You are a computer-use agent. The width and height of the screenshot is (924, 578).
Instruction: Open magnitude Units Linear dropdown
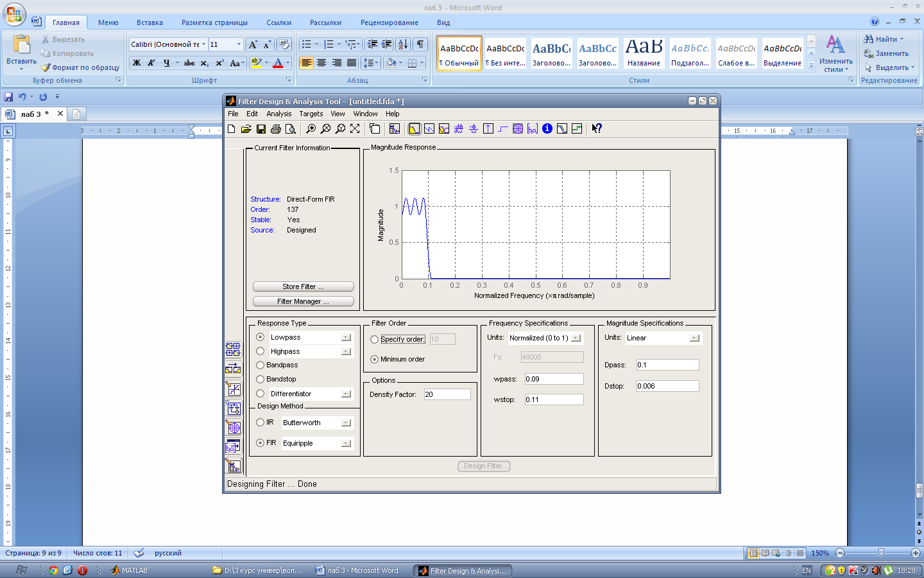pos(694,338)
